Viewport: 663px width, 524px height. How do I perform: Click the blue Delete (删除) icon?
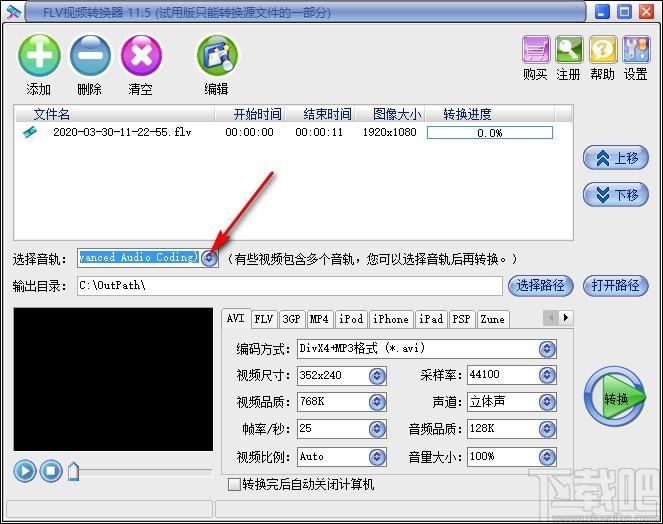[90, 56]
